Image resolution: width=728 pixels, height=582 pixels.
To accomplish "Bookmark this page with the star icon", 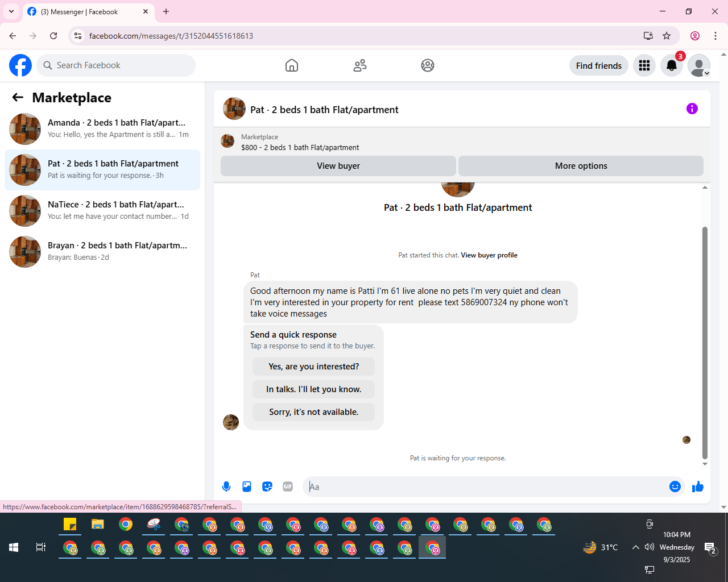I will coord(667,36).
